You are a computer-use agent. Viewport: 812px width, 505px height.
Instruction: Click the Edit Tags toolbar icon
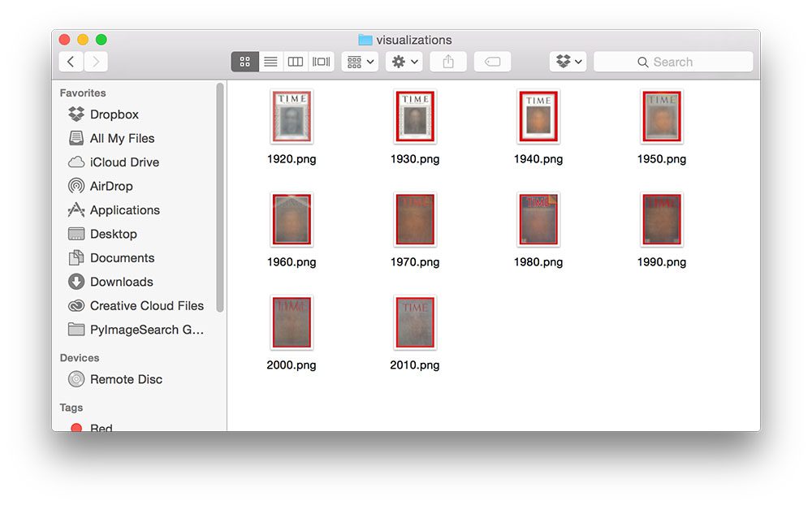pos(492,62)
